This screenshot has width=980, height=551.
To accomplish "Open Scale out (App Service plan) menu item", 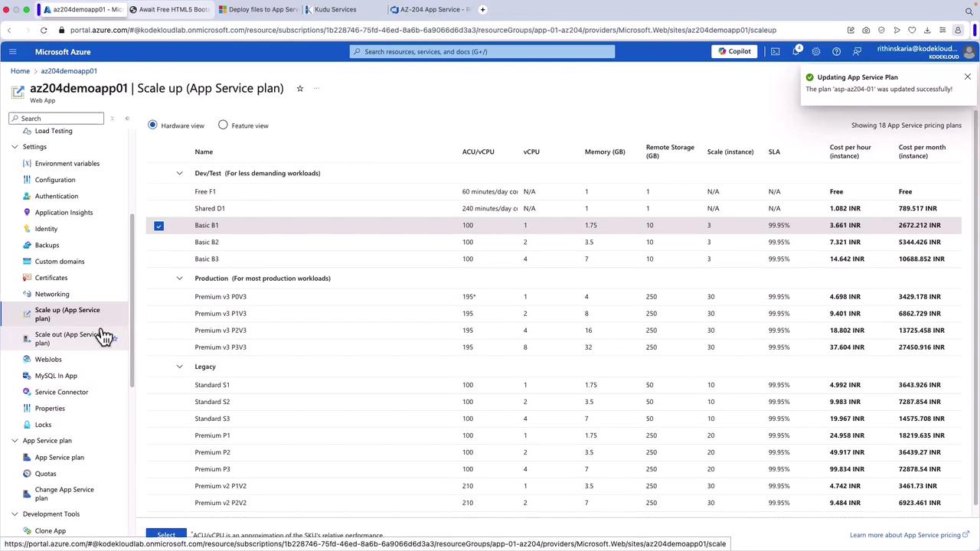I will coord(67,338).
